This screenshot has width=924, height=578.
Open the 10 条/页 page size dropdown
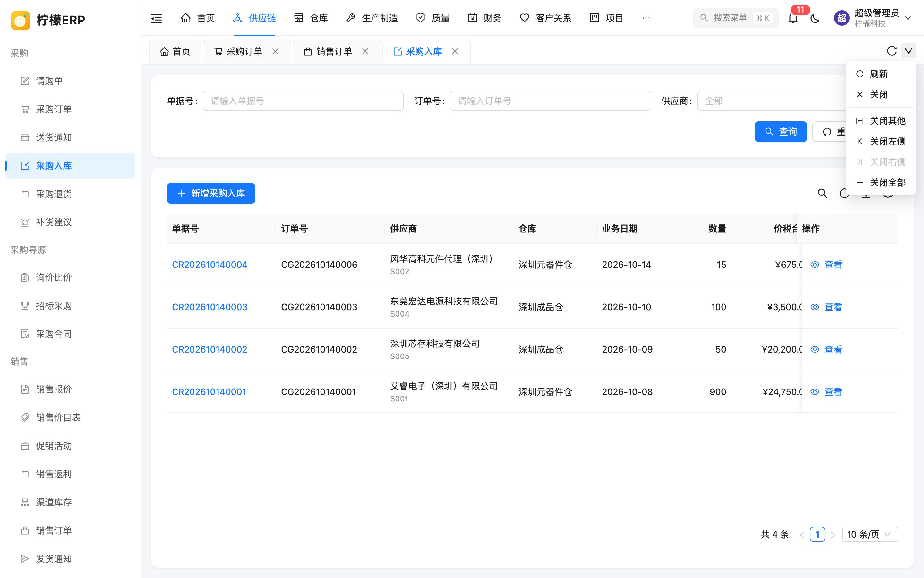pyautogui.click(x=869, y=534)
